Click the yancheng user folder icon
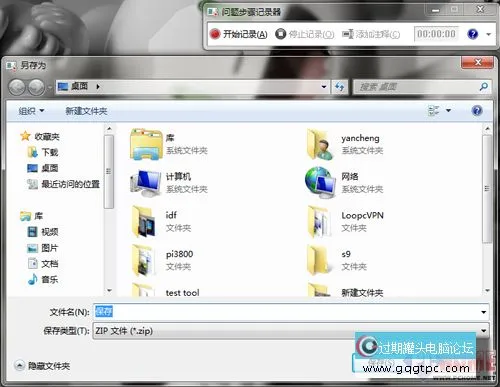Image resolution: width=500 pixels, height=387 pixels. point(320,144)
